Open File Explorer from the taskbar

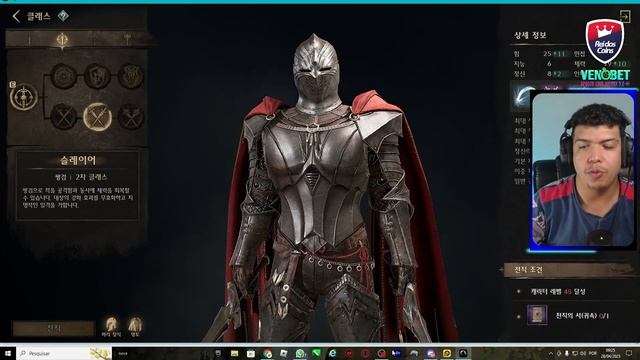coord(234,353)
